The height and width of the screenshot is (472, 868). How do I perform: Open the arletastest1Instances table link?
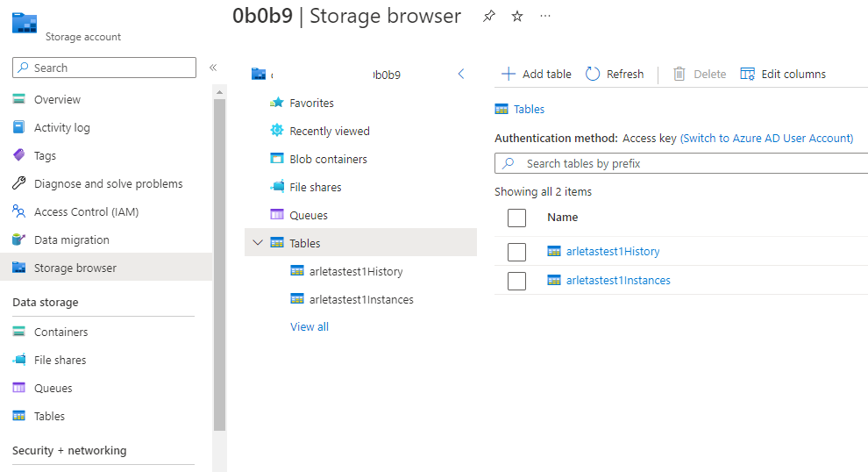[618, 281]
